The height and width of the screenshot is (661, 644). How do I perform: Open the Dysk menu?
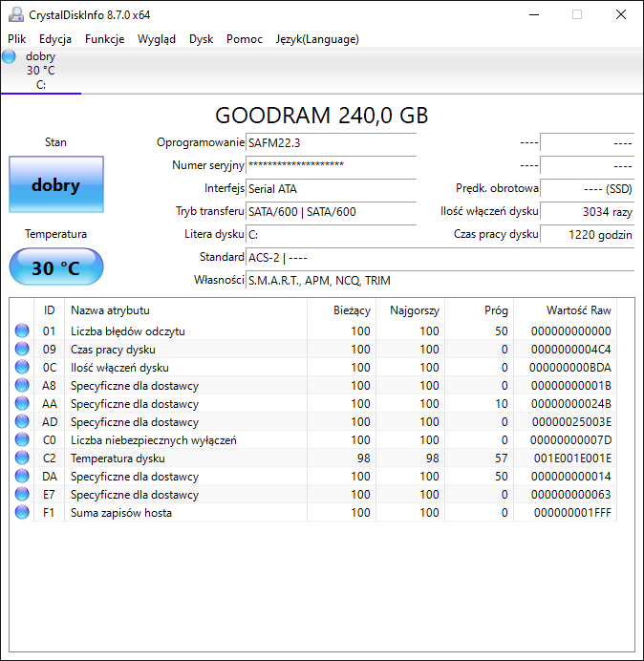click(202, 39)
